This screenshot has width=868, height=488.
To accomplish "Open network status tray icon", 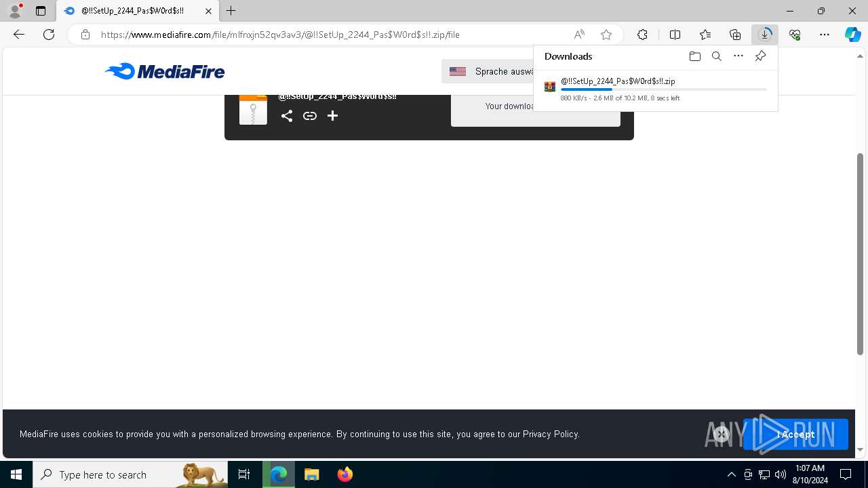I will [764, 474].
